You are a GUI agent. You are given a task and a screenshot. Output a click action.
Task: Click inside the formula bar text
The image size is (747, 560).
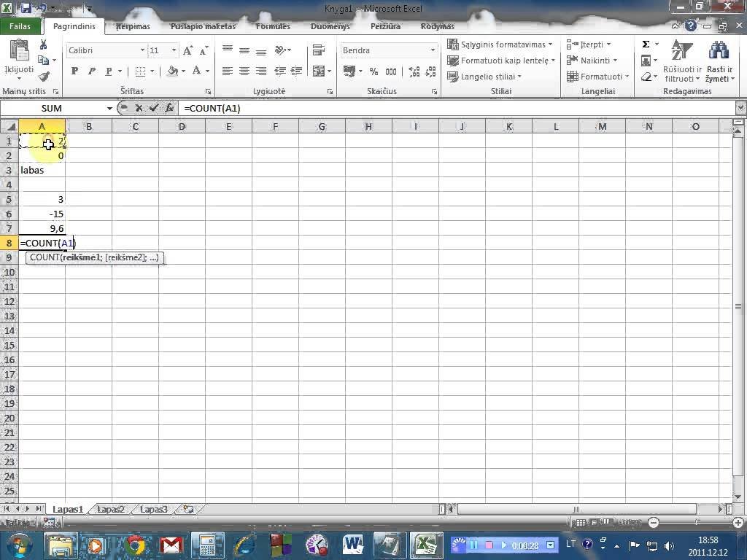pos(212,108)
